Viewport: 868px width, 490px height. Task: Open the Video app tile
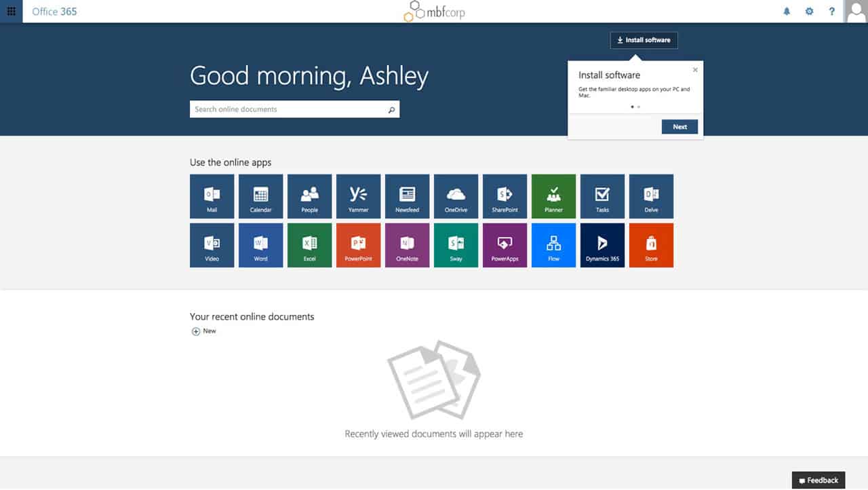tap(212, 245)
